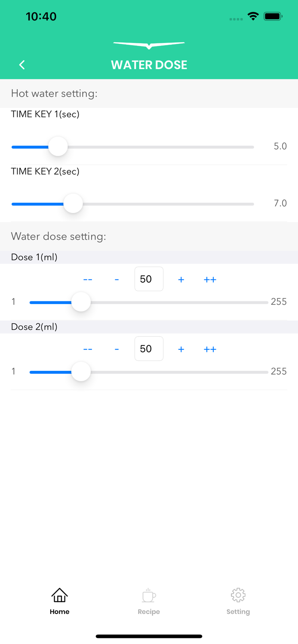Tap the Wi-Fi status icon

(253, 17)
